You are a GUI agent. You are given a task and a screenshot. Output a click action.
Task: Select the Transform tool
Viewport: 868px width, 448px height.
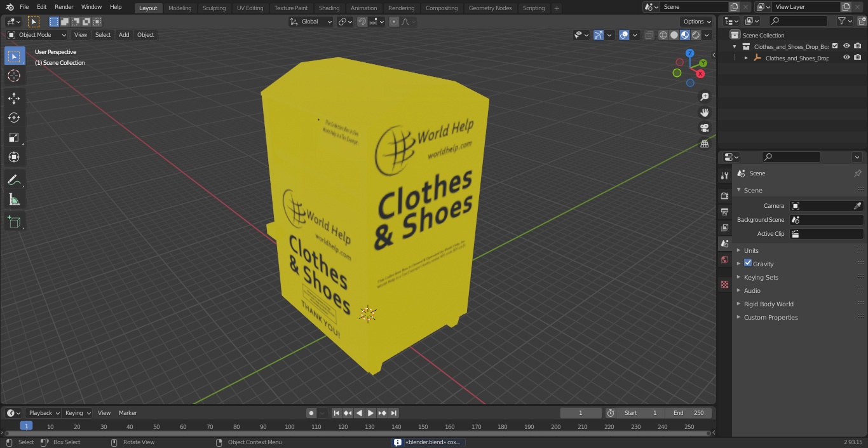(14, 157)
